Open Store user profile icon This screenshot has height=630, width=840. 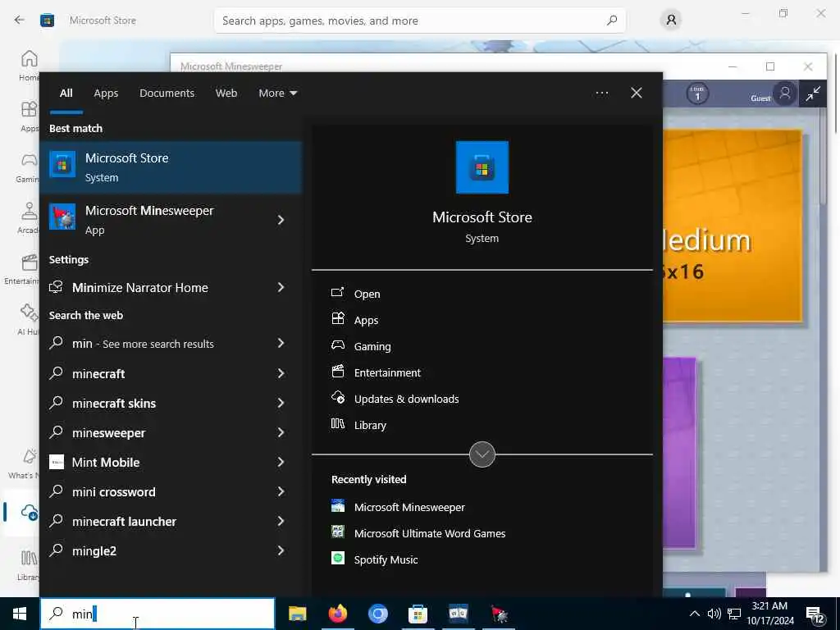[x=671, y=21]
